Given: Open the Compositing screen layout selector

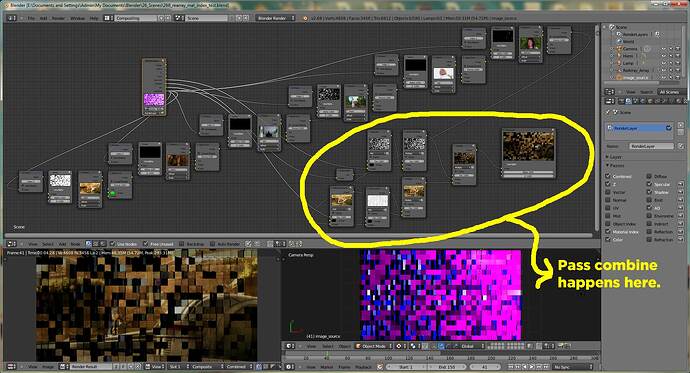Looking at the screenshot, I should click(x=136, y=18).
